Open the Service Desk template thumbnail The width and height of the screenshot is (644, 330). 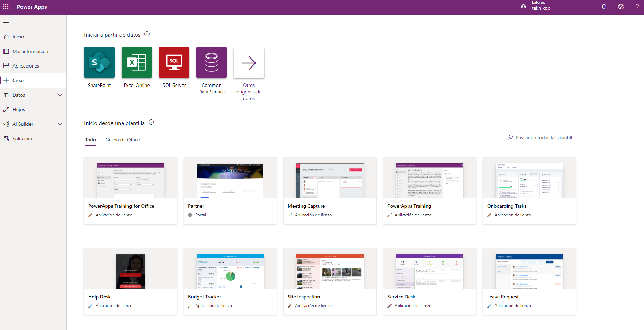(x=430, y=271)
